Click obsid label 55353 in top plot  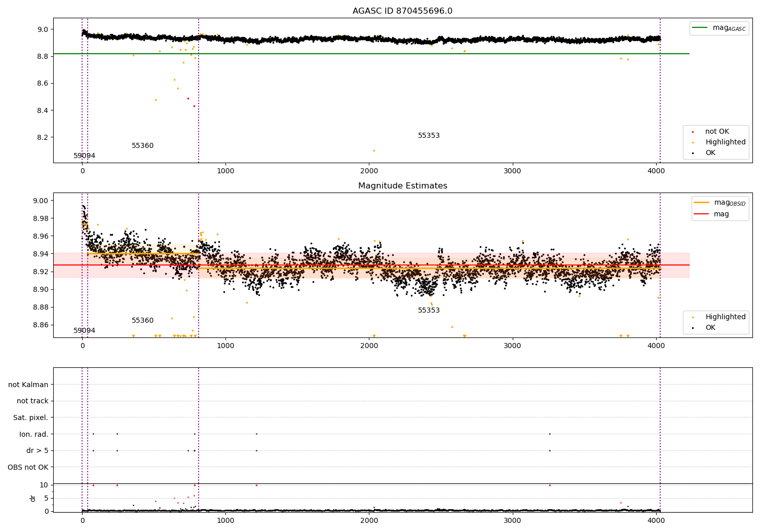coord(429,136)
